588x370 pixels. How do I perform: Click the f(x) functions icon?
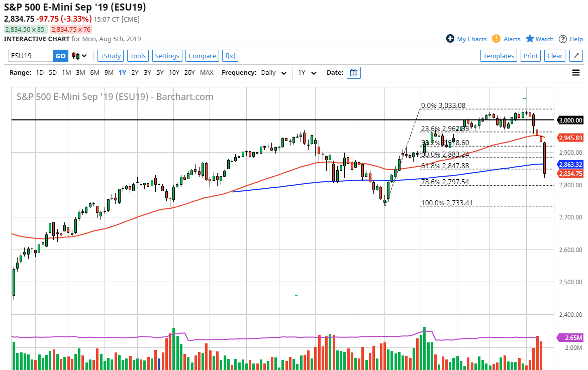pyautogui.click(x=230, y=56)
